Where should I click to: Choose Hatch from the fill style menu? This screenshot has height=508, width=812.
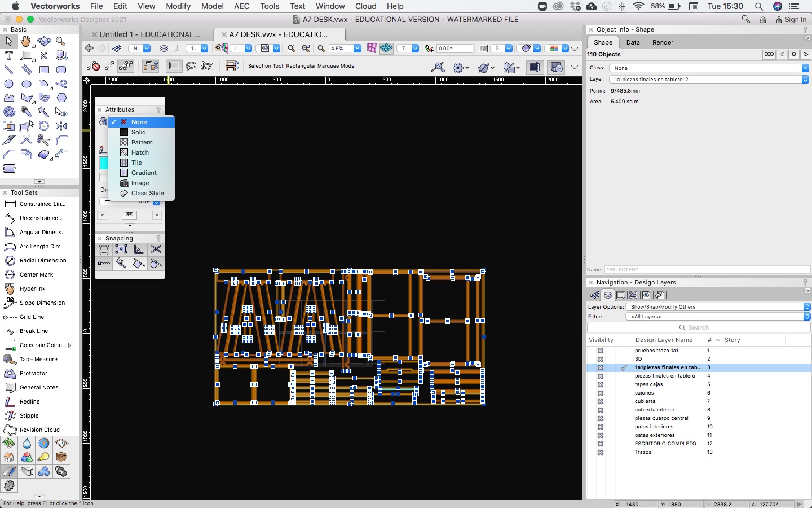coord(140,152)
